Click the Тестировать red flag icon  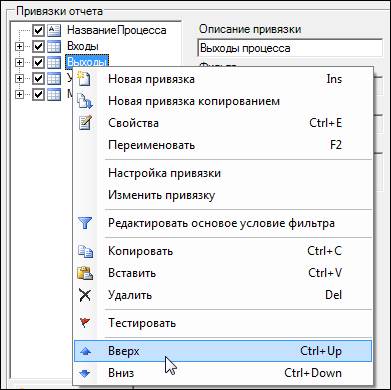(x=85, y=323)
